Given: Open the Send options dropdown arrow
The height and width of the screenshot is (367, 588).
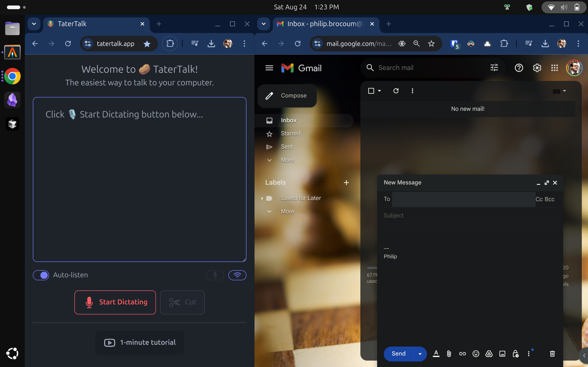Looking at the screenshot, I should (x=420, y=354).
